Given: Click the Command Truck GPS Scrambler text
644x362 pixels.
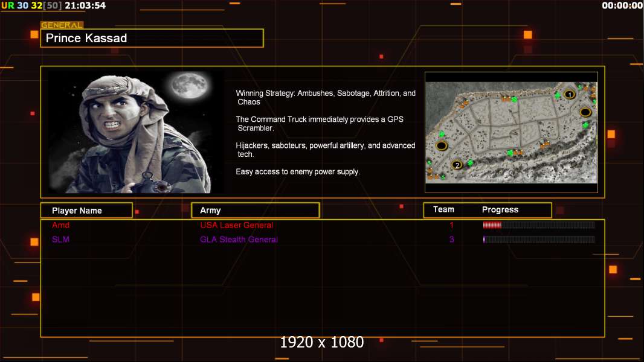Looking at the screenshot, I should (320, 124).
